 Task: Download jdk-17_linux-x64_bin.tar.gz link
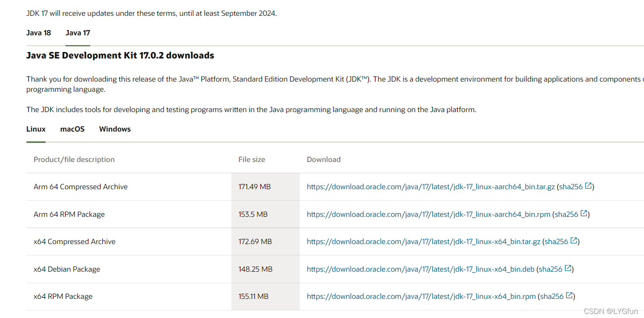point(424,242)
